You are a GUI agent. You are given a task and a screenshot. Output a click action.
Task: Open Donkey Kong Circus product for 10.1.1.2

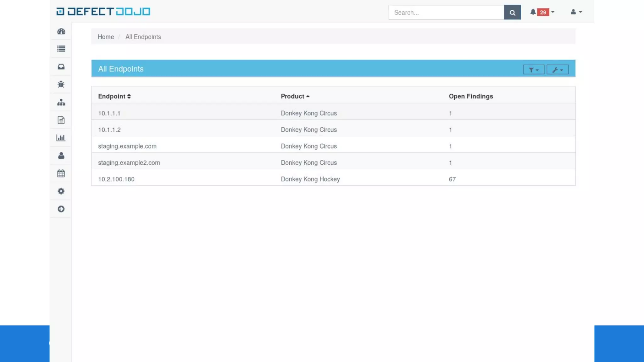tap(308, 129)
